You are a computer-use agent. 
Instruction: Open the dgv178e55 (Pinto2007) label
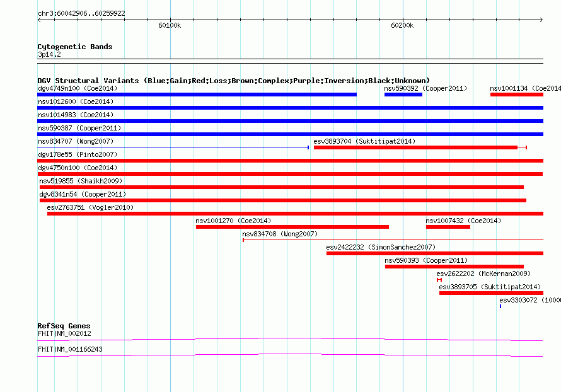pos(78,154)
